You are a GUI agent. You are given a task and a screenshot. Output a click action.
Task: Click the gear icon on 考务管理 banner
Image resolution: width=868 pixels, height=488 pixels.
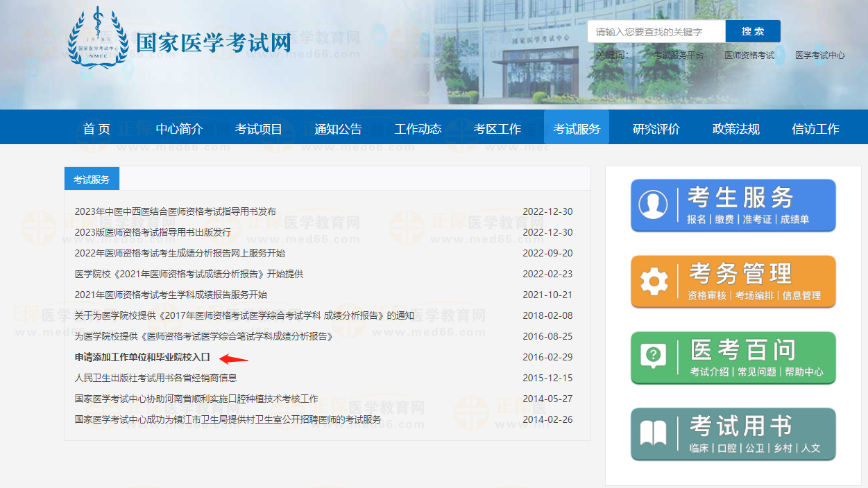point(654,281)
